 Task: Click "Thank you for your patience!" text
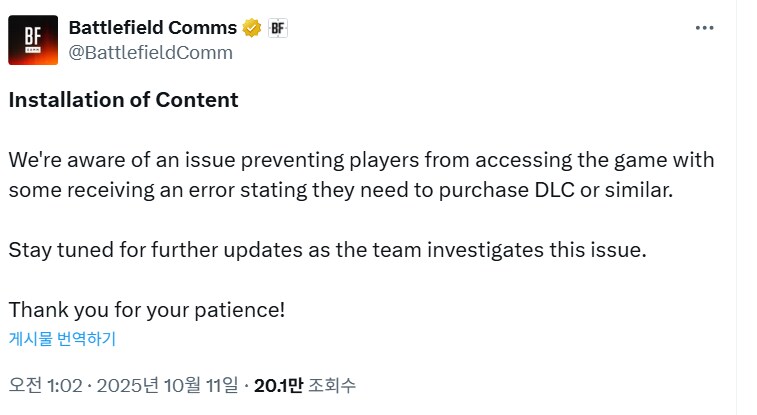point(147,310)
